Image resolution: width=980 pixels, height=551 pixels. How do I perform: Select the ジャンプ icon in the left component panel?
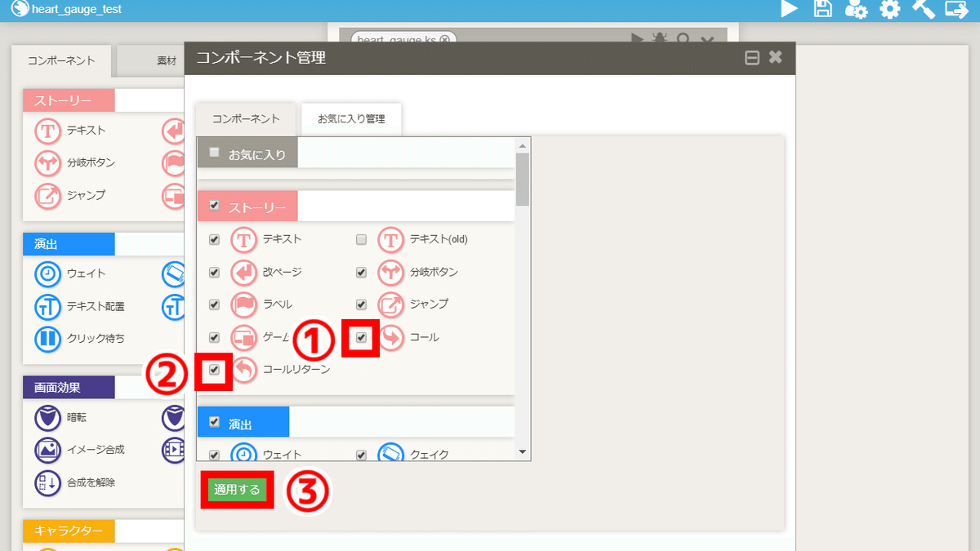click(x=47, y=196)
